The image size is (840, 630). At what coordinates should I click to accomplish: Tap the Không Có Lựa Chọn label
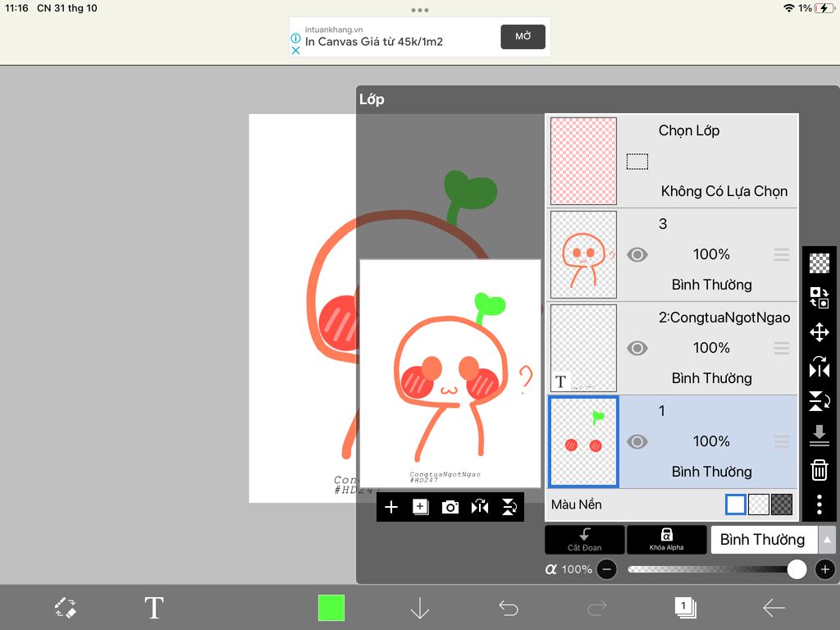(x=724, y=191)
